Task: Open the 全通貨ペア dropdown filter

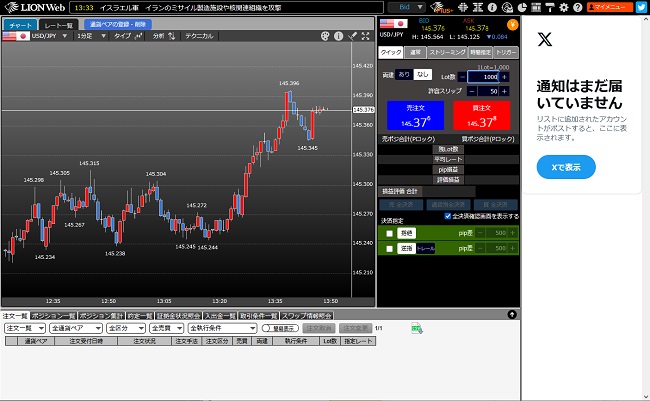Action: pyautogui.click(x=76, y=328)
